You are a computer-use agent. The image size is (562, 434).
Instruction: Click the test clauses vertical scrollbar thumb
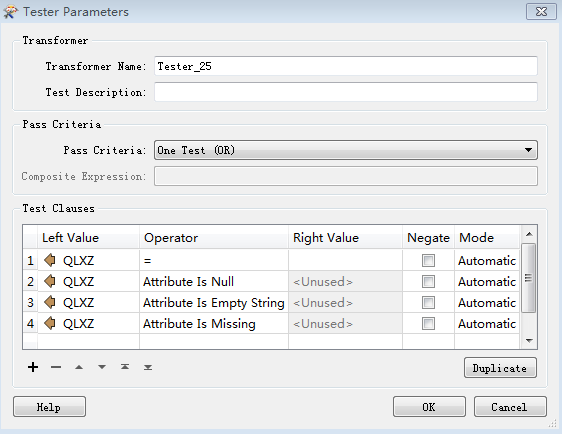click(528, 278)
